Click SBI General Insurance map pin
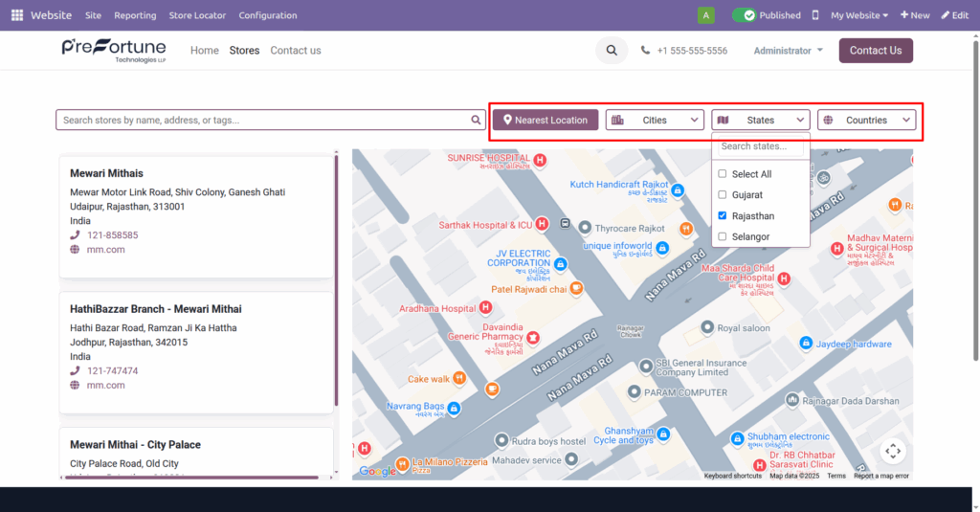 [x=646, y=367]
